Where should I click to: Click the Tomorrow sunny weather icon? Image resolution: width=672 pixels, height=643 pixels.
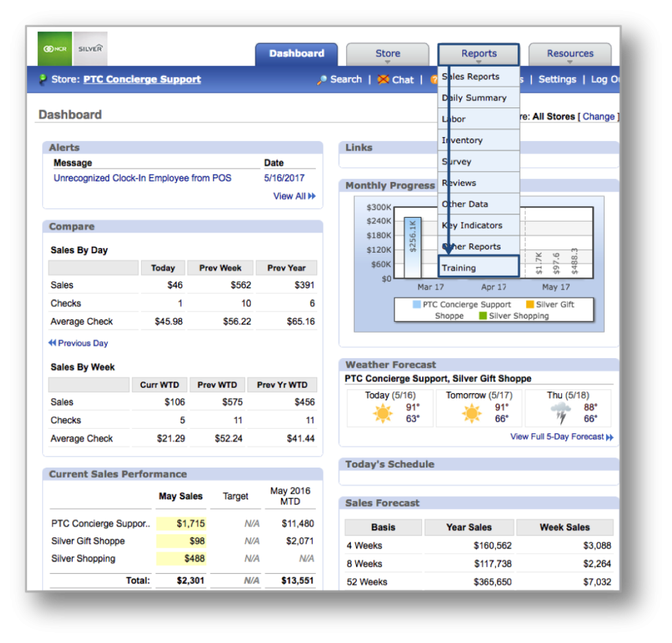point(472,413)
